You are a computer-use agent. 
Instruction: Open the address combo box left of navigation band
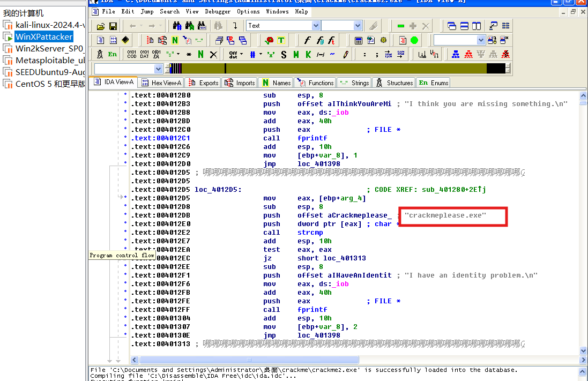click(158, 69)
